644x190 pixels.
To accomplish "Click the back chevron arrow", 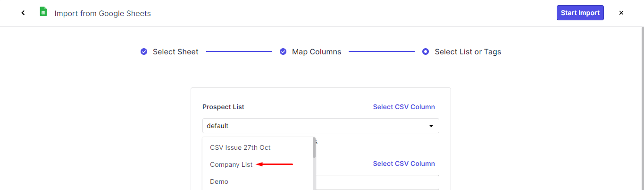I will pyautogui.click(x=23, y=13).
